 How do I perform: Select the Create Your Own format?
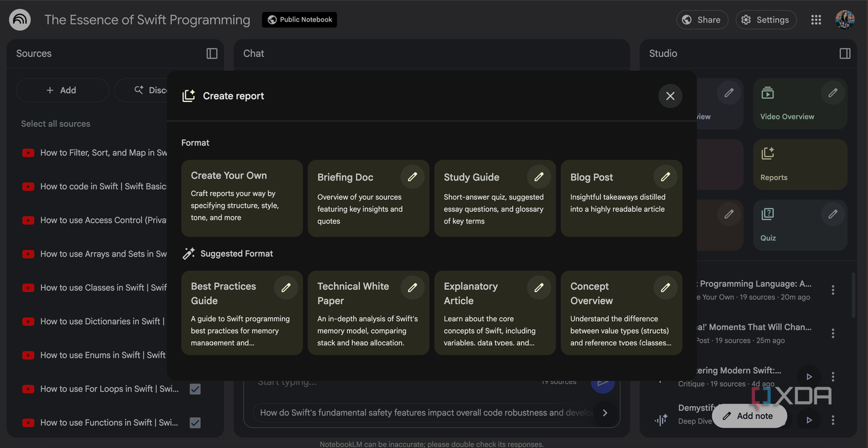242,199
